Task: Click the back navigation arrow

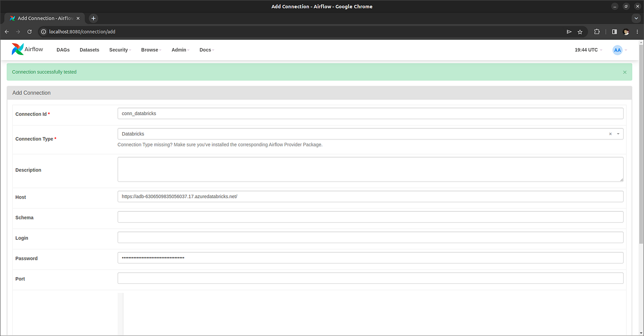Action: pyautogui.click(x=7, y=31)
